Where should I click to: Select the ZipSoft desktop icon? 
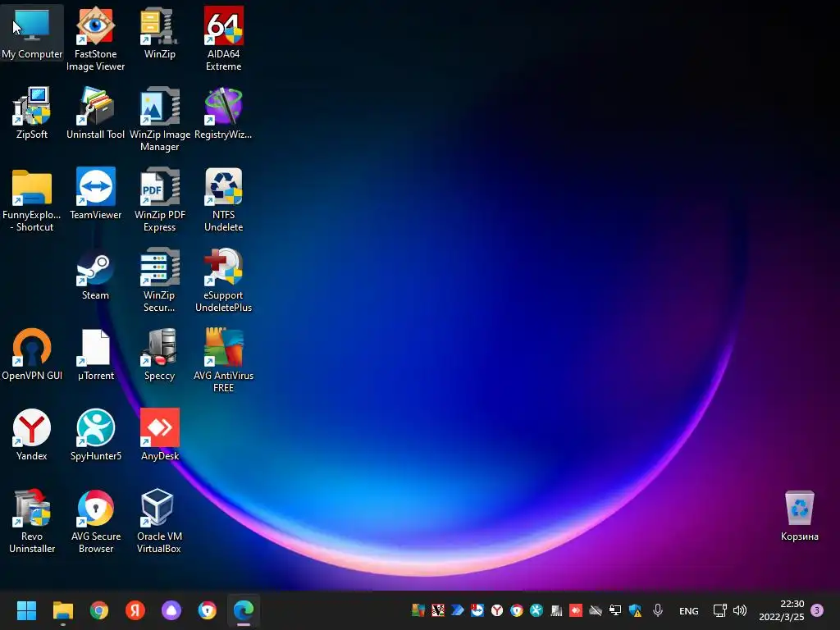point(32,112)
